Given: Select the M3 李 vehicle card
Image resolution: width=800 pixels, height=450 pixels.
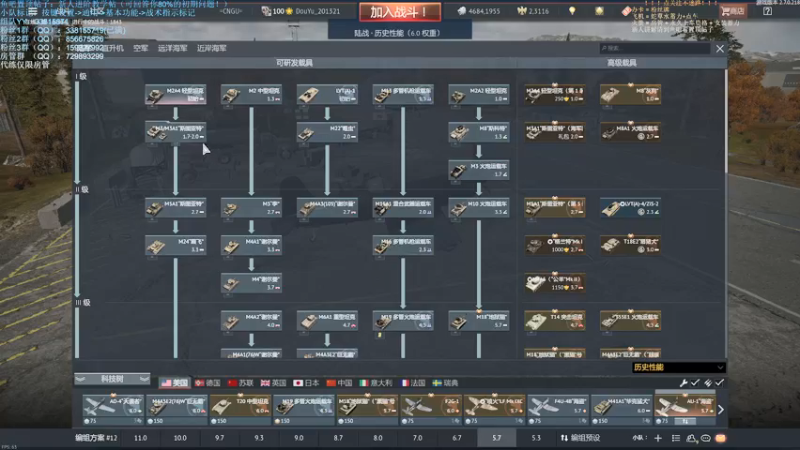Looking at the screenshot, I should click(x=251, y=208).
